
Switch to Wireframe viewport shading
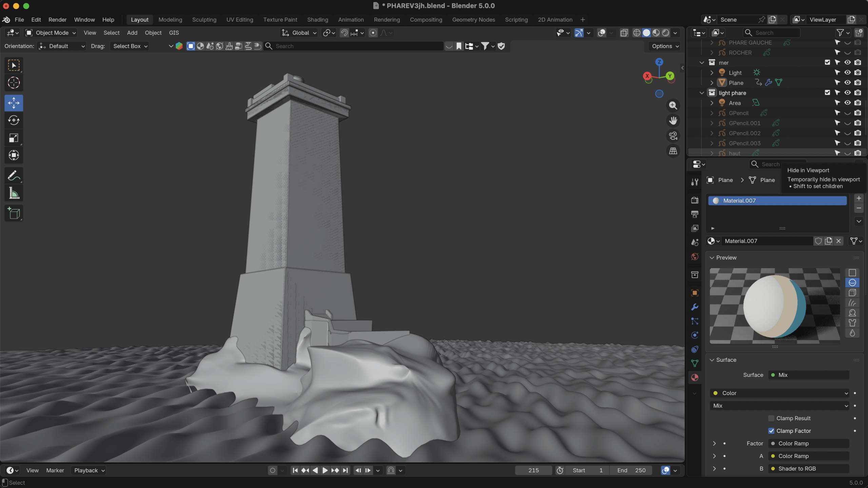coord(637,33)
